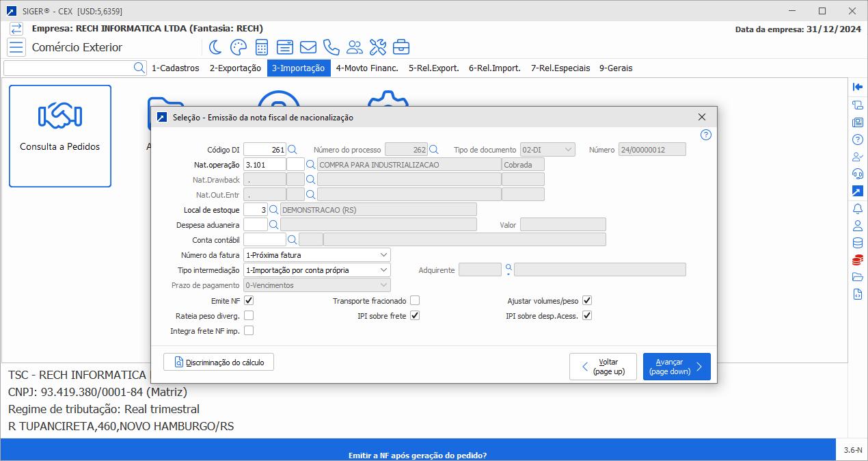
Task: Click the moon dark mode icon
Action: (x=215, y=47)
